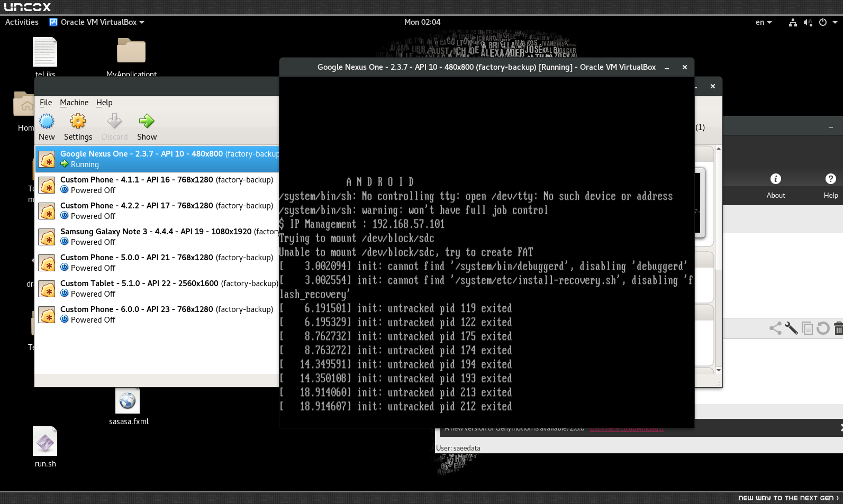Click 'User: saeedata' in Genymotion status bar
This screenshot has width=843, height=504.
pos(458,448)
